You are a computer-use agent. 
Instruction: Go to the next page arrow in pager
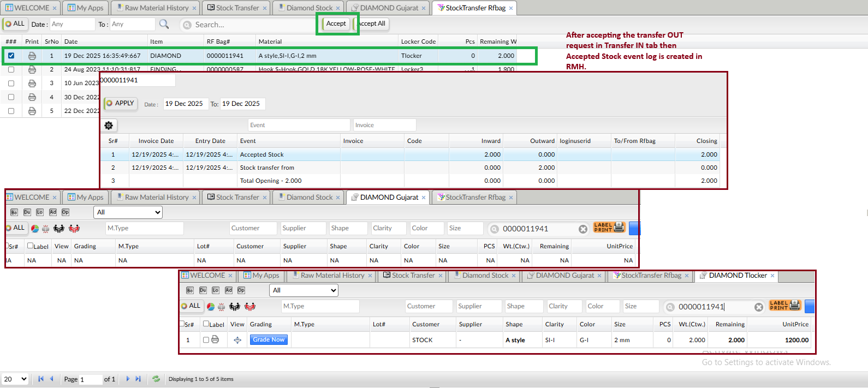(x=128, y=379)
